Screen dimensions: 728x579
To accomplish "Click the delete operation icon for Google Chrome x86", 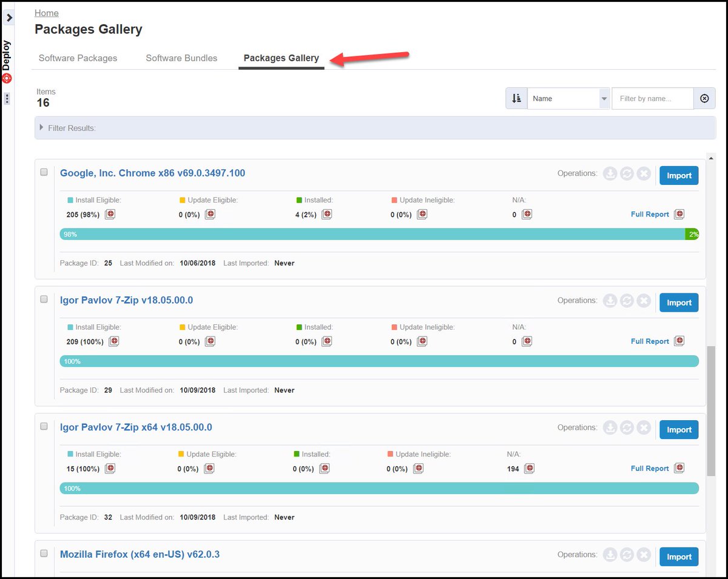I will pos(644,174).
